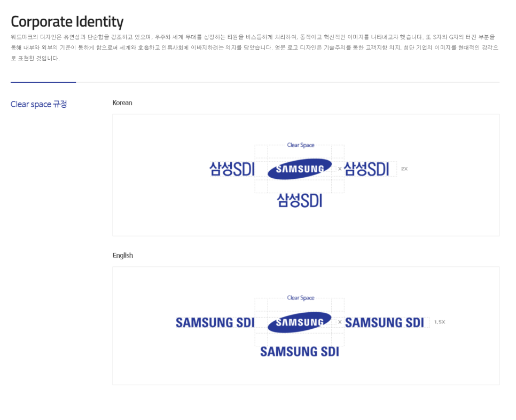The height and width of the screenshot is (420, 516).
Task: Click the Korean subsection heading
Action: point(122,102)
